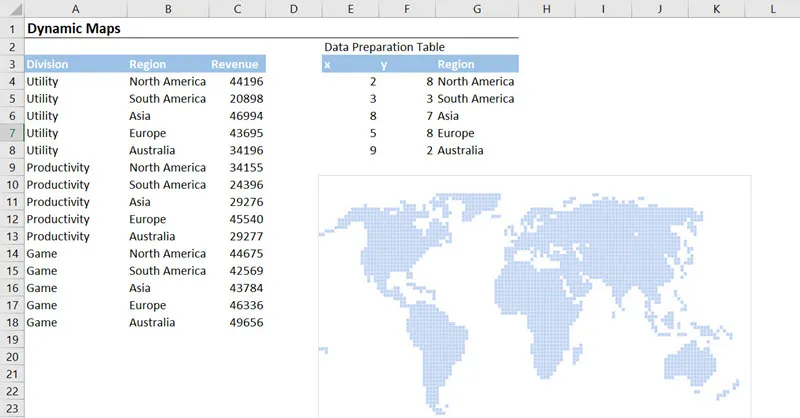
Task: Click the Game cell in row 18
Action: tap(43, 322)
